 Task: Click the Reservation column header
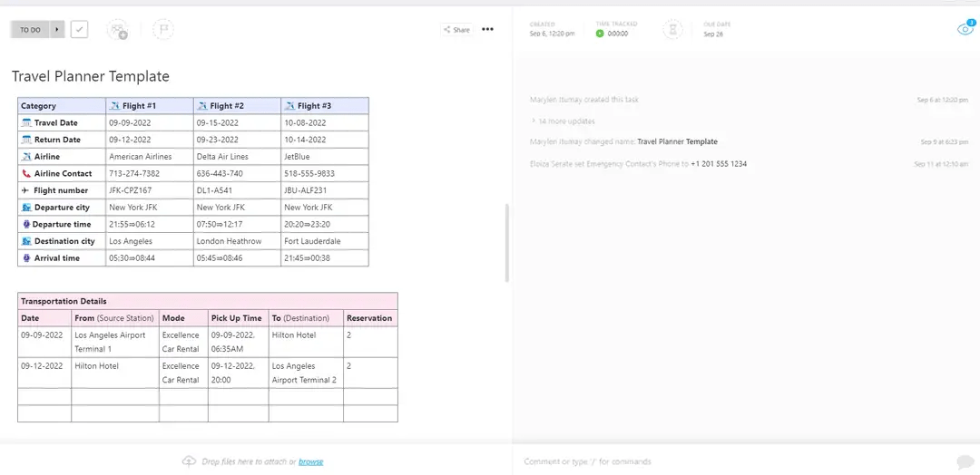pos(370,317)
